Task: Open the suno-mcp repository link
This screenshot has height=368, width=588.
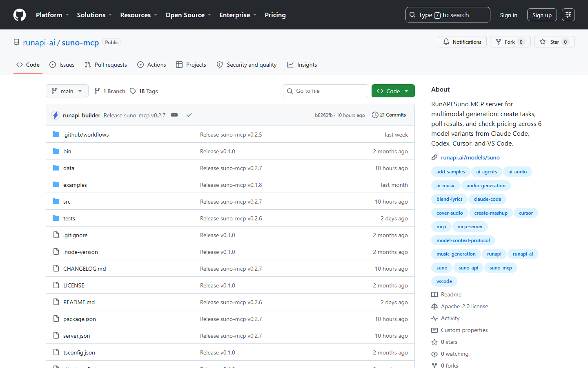Action: pyautogui.click(x=80, y=43)
